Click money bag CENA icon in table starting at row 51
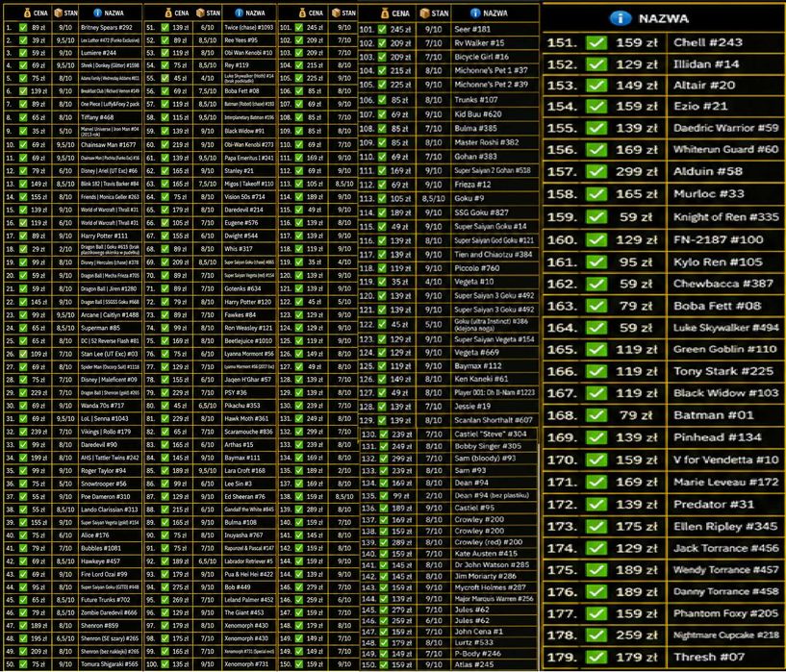The image size is (786, 672). [x=168, y=13]
